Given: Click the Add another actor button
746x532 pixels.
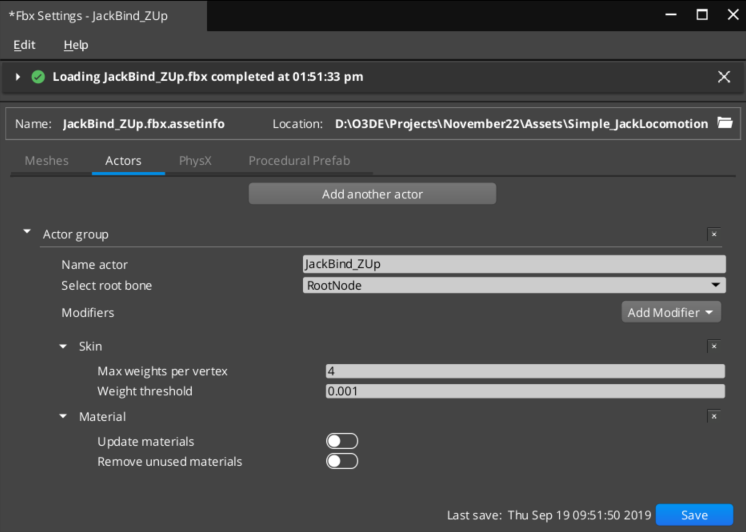Looking at the screenshot, I should (372, 194).
